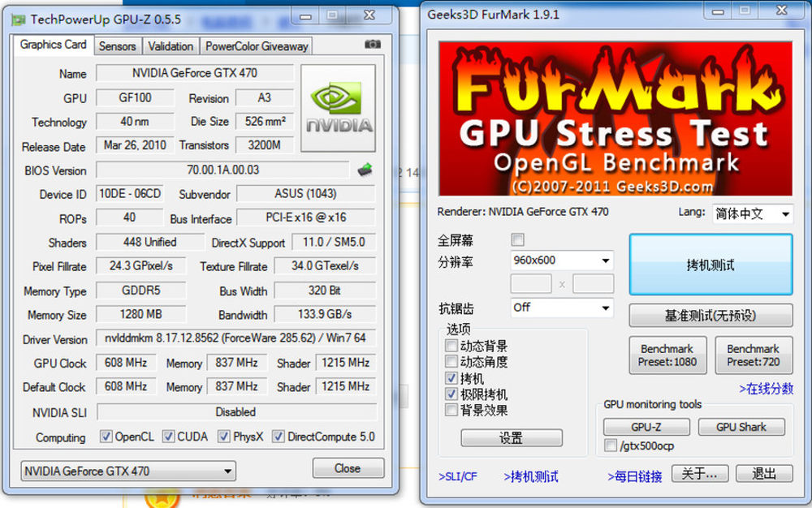This screenshot has height=508, width=812.
Task: Click the GPU-Z screenshot camera icon
Action: pos(373,45)
